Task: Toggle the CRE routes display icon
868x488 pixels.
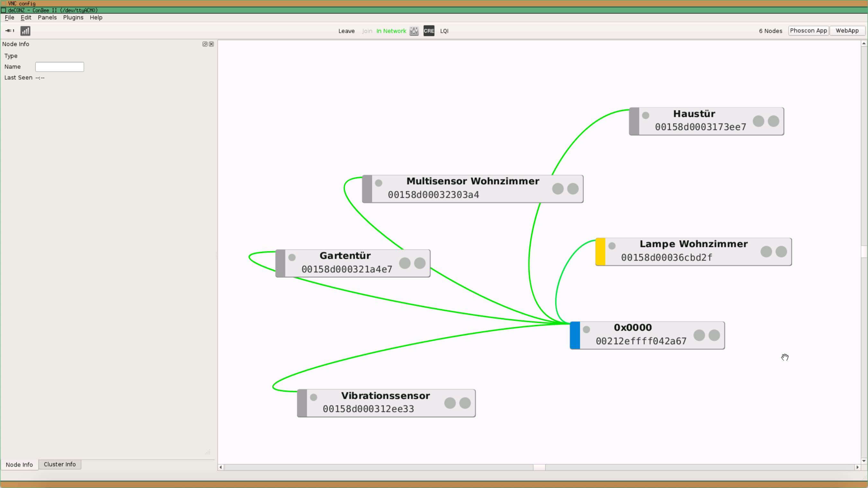Action: click(429, 30)
